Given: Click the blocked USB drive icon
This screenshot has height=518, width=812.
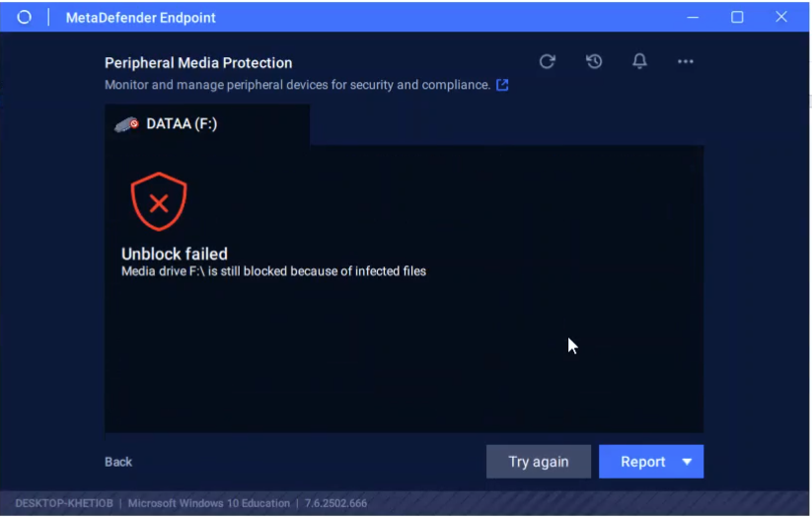Looking at the screenshot, I should pyautogui.click(x=126, y=124).
